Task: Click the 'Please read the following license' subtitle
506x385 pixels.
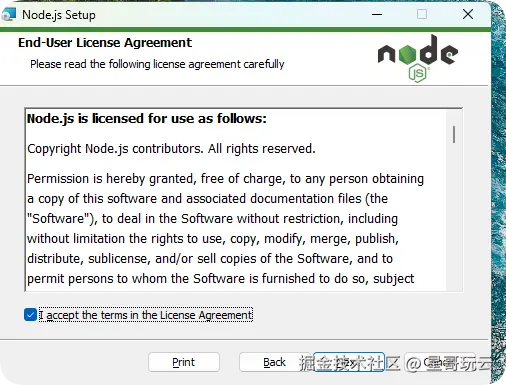Action: pyautogui.click(x=157, y=64)
